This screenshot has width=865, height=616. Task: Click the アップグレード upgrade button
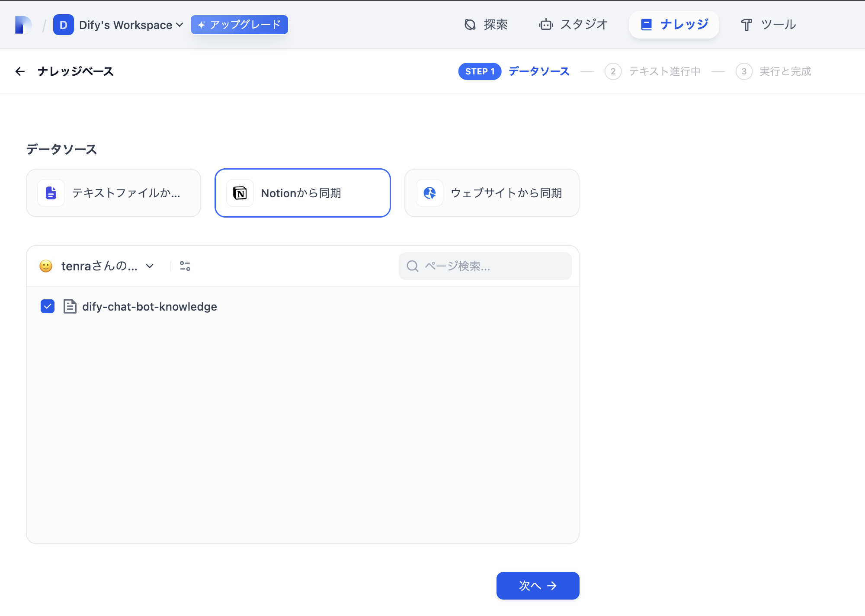[239, 25]
